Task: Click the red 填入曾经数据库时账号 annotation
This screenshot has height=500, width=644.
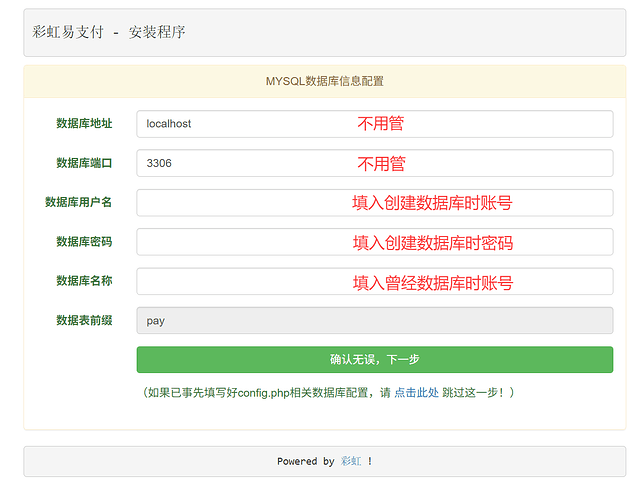Action: coord(432,283)
